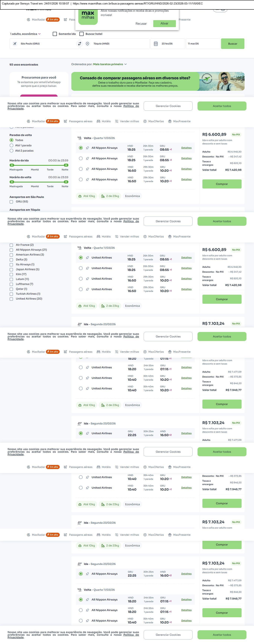
Task: Select Até 1 parada for return stops
Action: (x=11, y=146)
